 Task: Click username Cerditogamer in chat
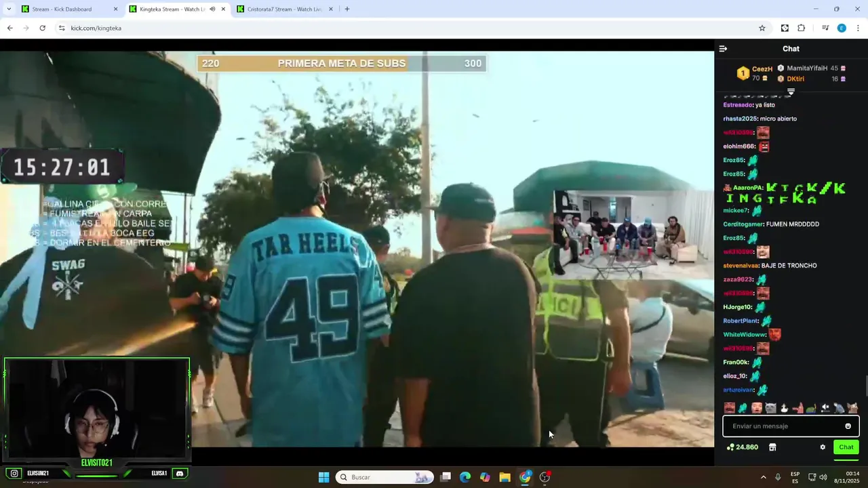pos(743,224)
